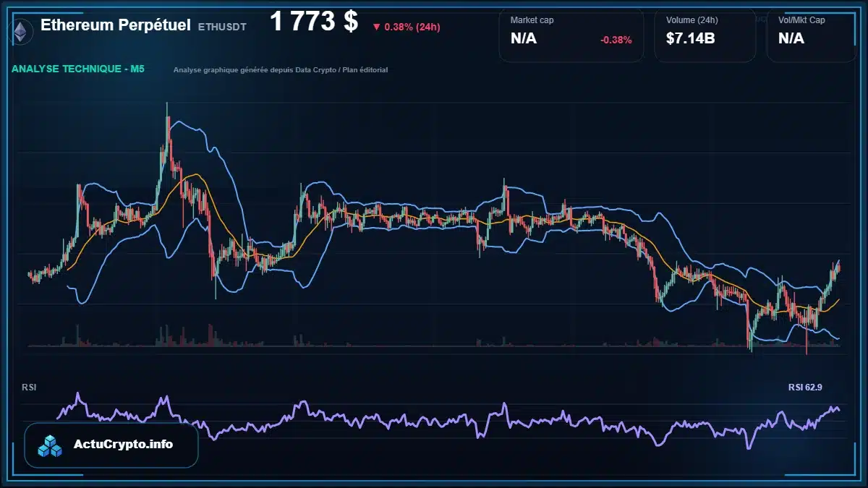Click the N/A value in Market cap card
Viewport: 868px width, 488px height.
click(524, 39)
